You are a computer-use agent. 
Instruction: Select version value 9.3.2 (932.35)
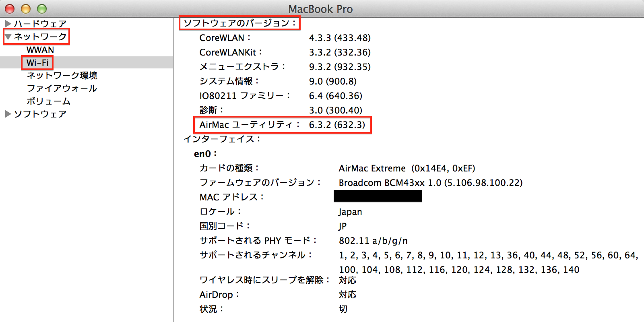click(340, 67)
